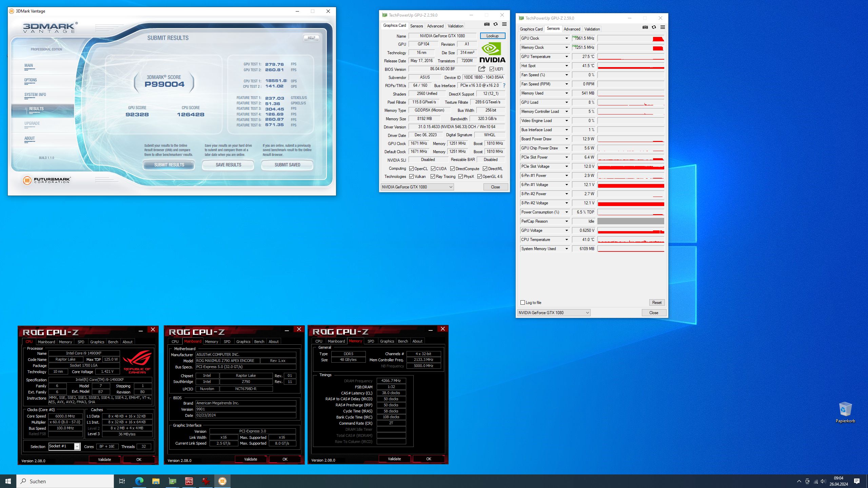Viewport: 868px width, 488px height.
Task: Click the BIOS share/export arrow icon
Action: click(x=482, y=69)
